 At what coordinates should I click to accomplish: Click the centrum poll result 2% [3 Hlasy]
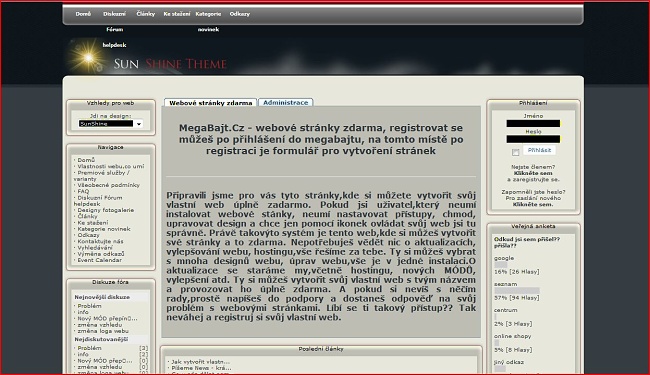pos(513,324)
